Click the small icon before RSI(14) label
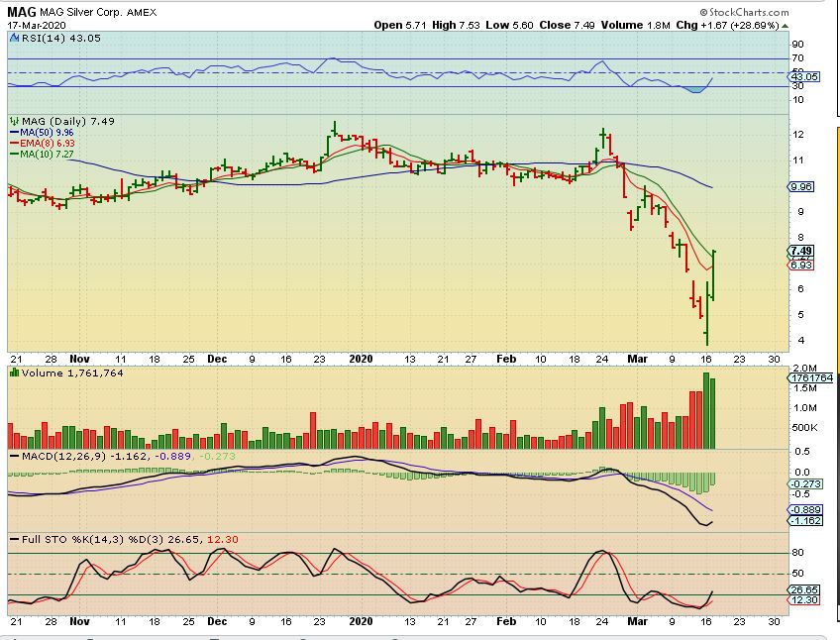Screen dimensions: 840x640 click(x=15, y=38)
